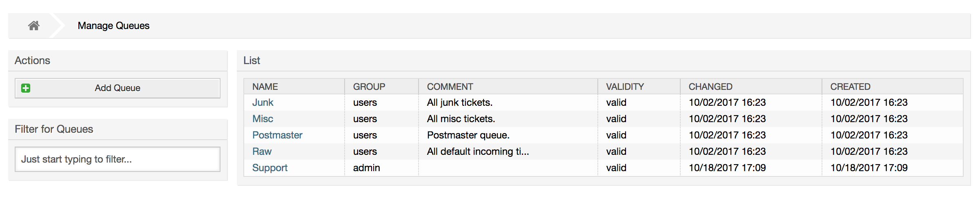Viewport: 980px width, 203px height.
Task: Click the COMMENT column header
Action: 450,87
